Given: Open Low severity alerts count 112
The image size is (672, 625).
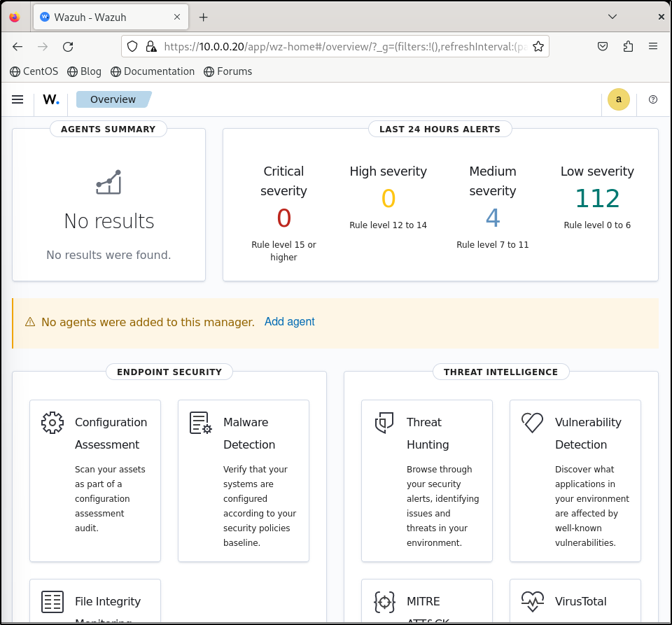Looking at the screenshot, I should tap(597, 198).
